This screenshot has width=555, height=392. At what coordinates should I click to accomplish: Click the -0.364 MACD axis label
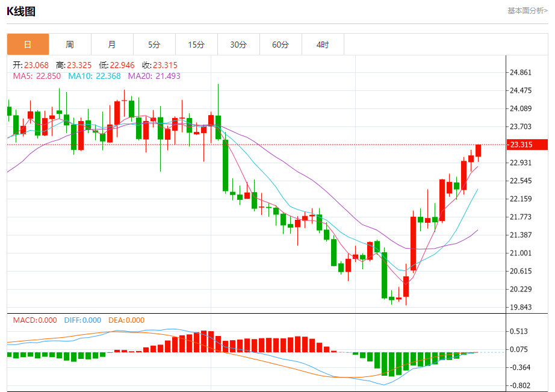(x=520, y=367)
